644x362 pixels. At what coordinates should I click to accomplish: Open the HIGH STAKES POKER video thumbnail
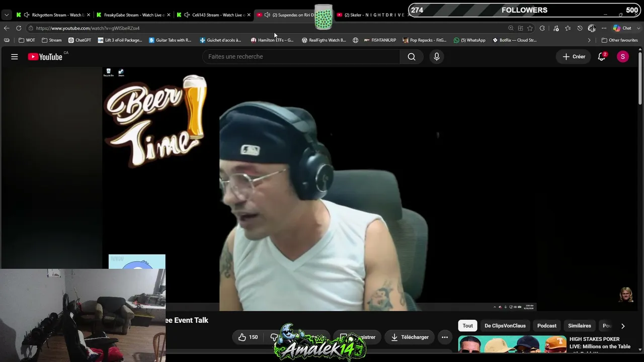tap(512, 344)
